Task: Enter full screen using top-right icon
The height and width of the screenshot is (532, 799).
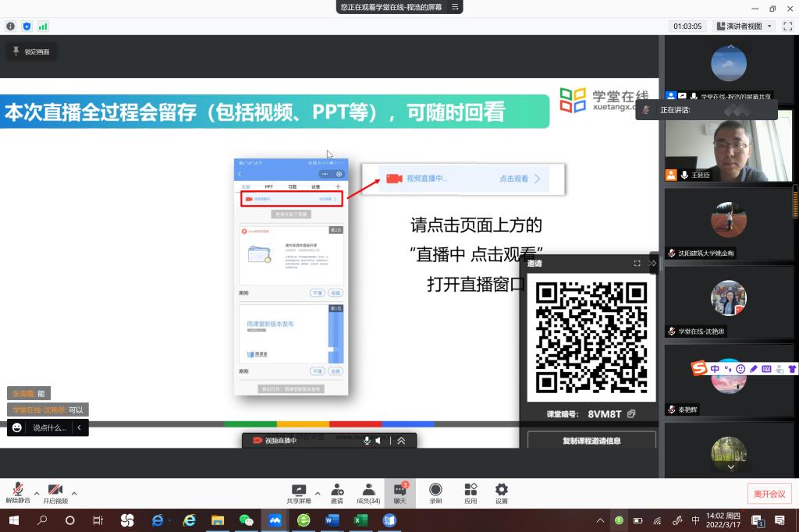Action: click(788, 26)
